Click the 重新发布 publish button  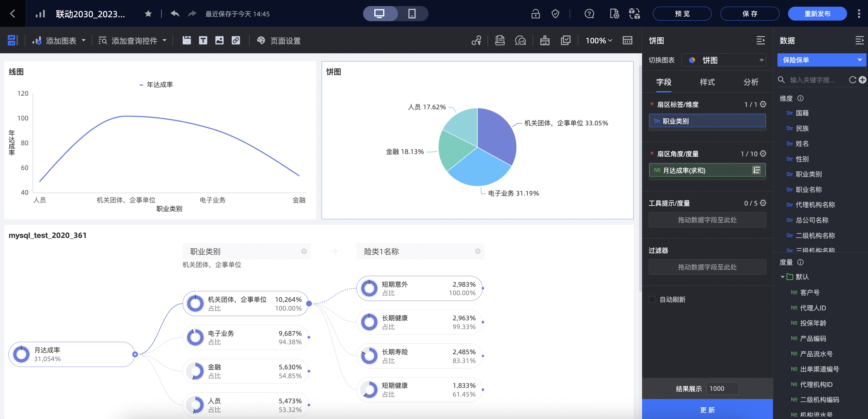coord(817,14)
